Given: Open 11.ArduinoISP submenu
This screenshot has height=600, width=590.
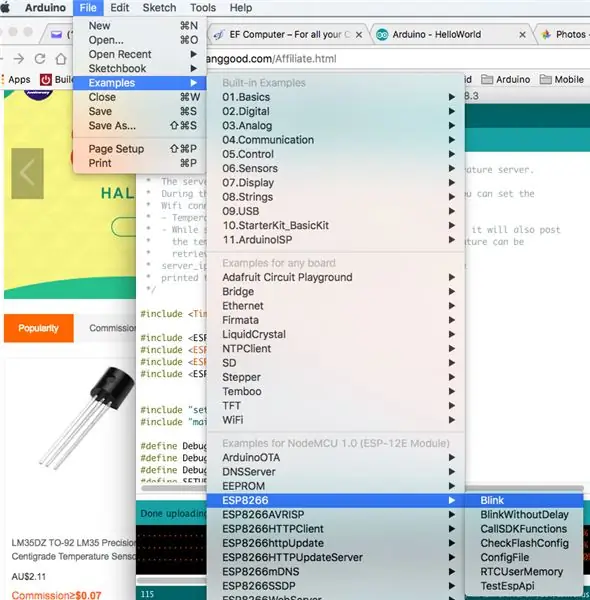Looking at the screenshot, I should 336,240.
